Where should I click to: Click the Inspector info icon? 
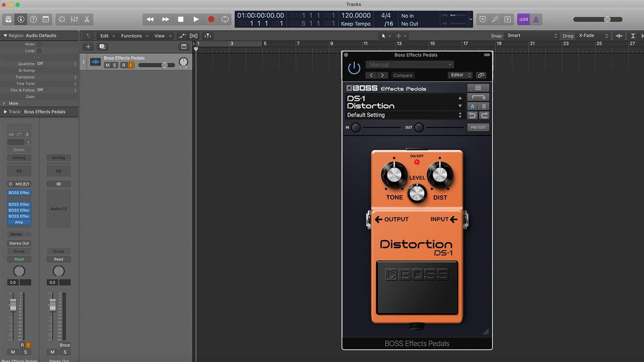click(x=20, y=19)
